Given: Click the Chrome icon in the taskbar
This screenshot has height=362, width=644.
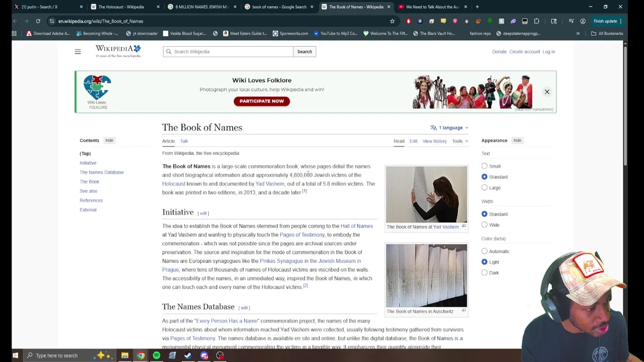Looking at the screenshot, I should coord(141,355).
